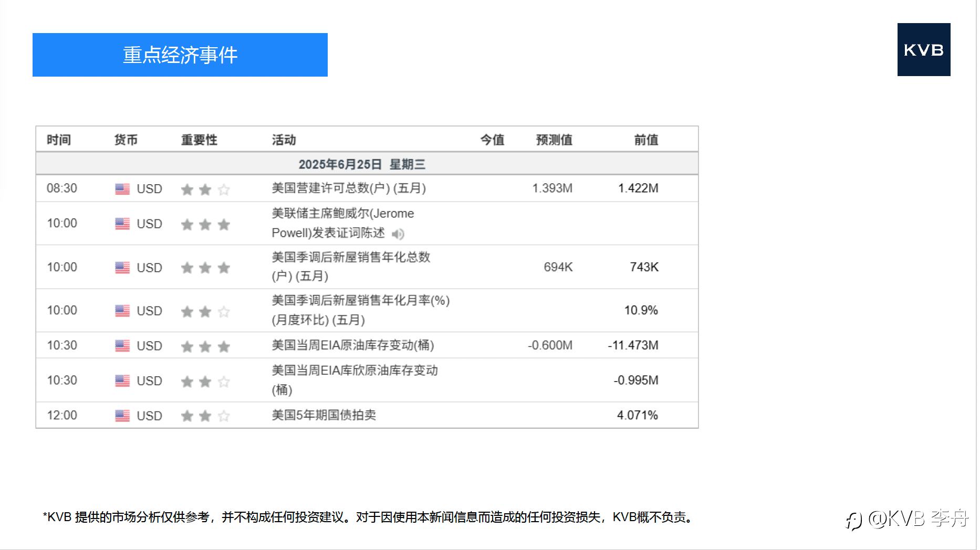The width and height of the screenshot is (980, 550).
Task: Open event 美国季调后新屋销售年化总数
Action: 351,267
